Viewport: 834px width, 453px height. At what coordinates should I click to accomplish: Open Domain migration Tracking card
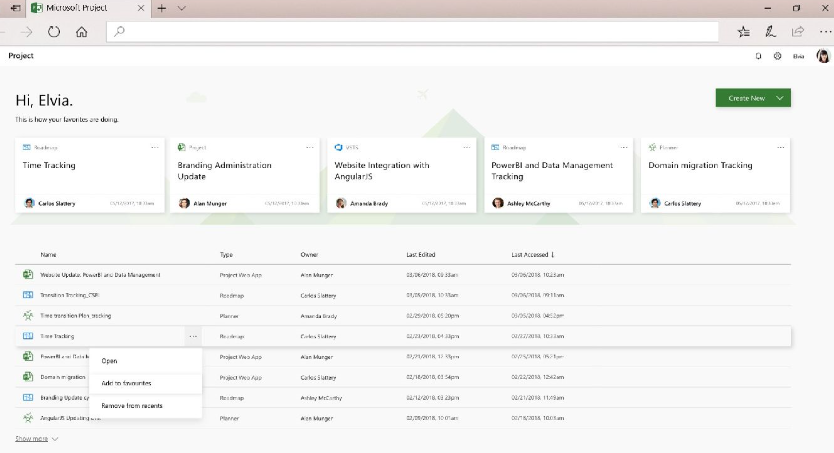pyautogui.click(x=715, y=175)
